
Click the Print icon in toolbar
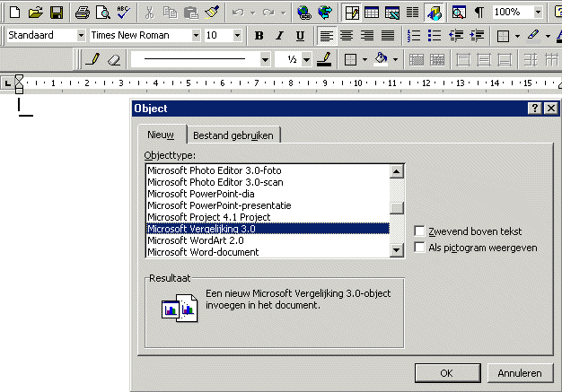(83, 13)
